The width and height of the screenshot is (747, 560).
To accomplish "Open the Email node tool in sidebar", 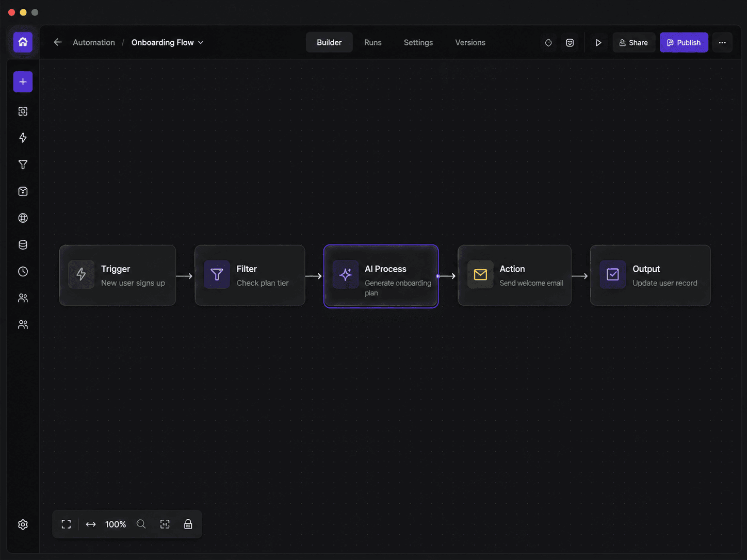I will [23, 191].
